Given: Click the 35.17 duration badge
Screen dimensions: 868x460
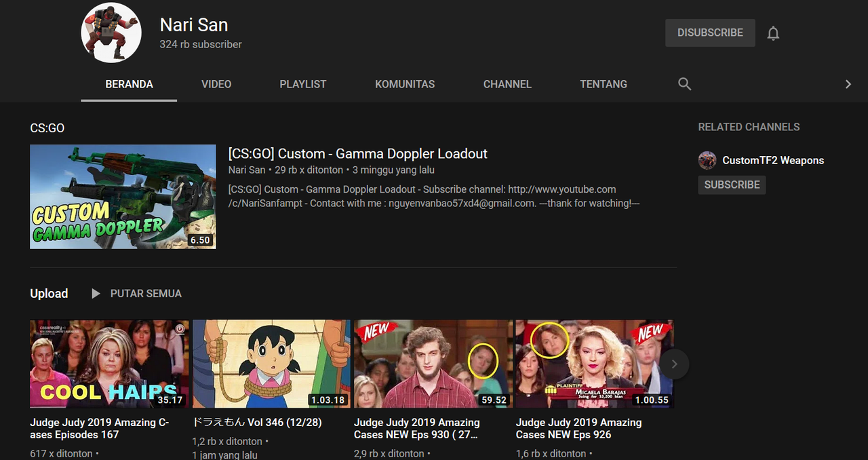Looking at the screenshot, I should pyautogui.click(x=170, y=400).
